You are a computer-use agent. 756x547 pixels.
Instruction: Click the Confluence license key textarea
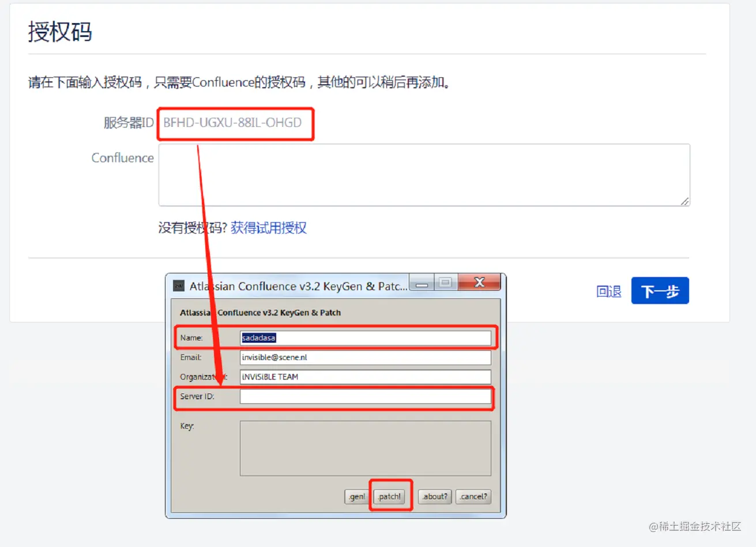tap(424, 175)
